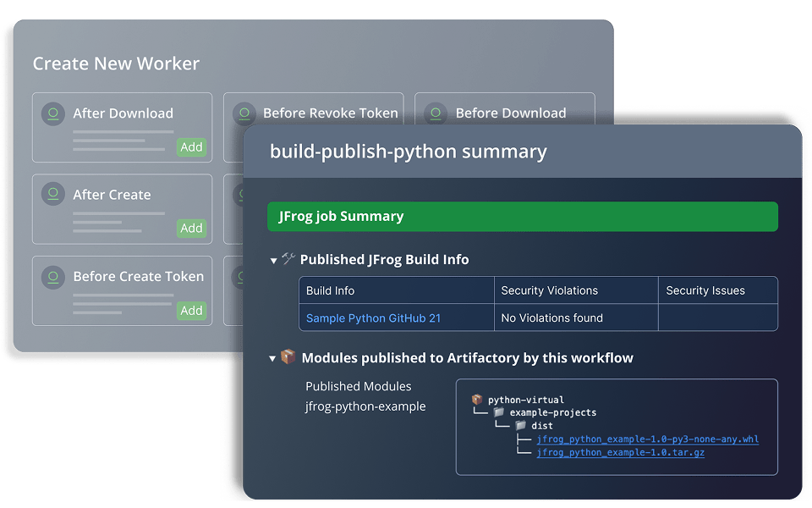Click the After Download card title
812x508 pixels.
pos(123,113)
